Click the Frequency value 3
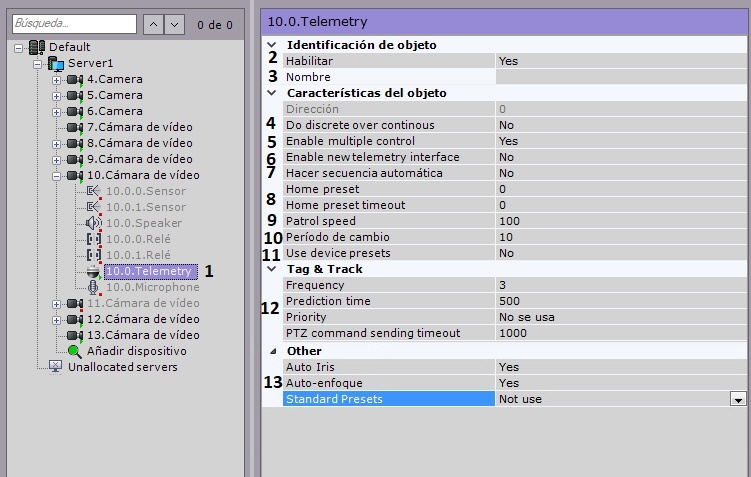This screenshot has height=477, width=751. 621,285
